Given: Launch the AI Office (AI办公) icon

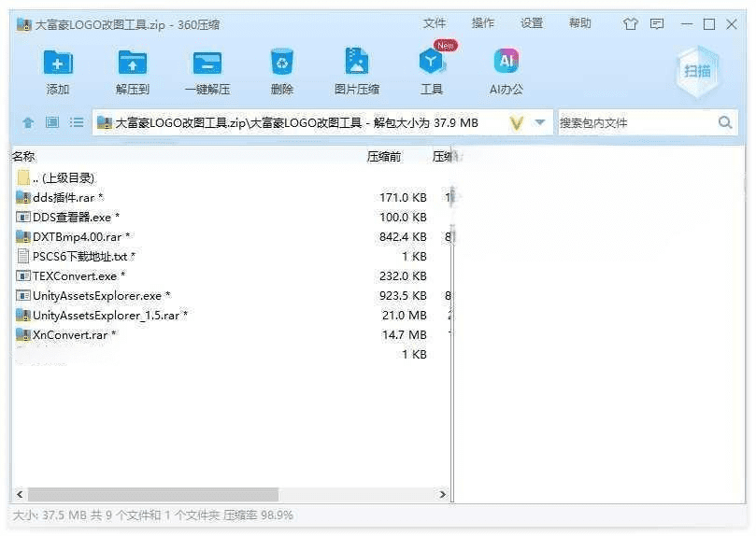Looking at the screenshot, I should pos(506,63).
